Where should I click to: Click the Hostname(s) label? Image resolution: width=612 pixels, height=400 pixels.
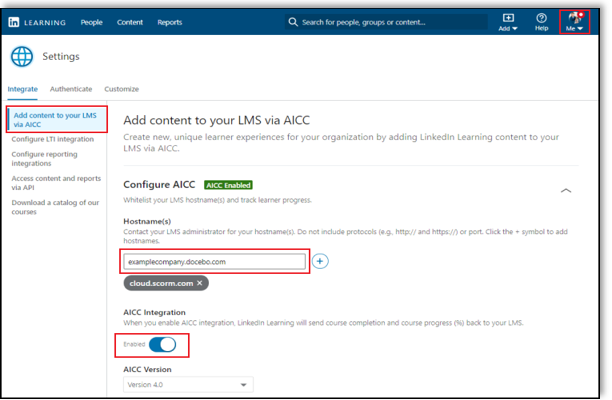147,221
